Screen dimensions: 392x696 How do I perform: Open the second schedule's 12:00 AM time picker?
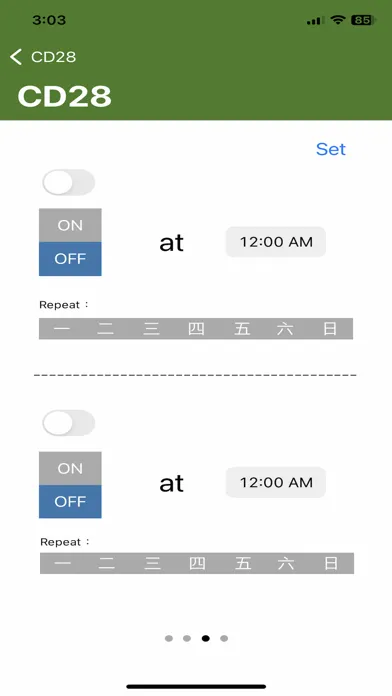[276, 482]
